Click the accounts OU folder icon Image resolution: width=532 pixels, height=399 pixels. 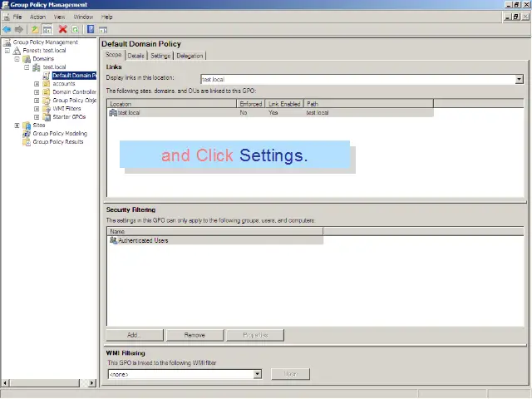(x=47, y=84)
